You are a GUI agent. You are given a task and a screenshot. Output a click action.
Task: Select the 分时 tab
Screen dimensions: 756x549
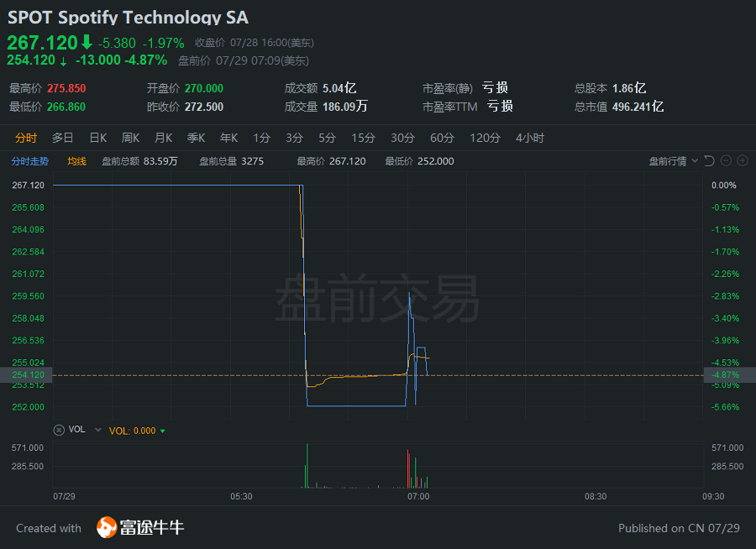[x=25, y=138]
